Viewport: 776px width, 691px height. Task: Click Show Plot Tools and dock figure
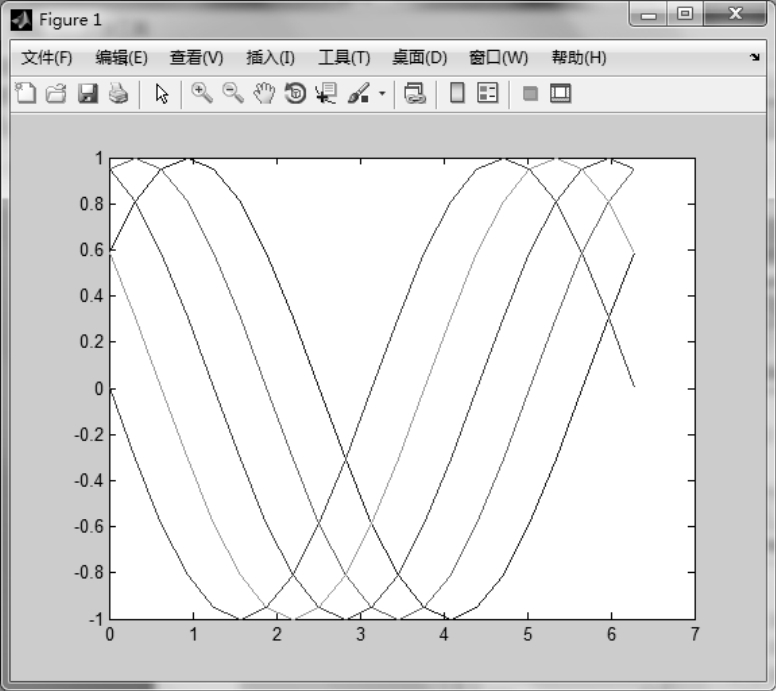click(x=560, y=94)
